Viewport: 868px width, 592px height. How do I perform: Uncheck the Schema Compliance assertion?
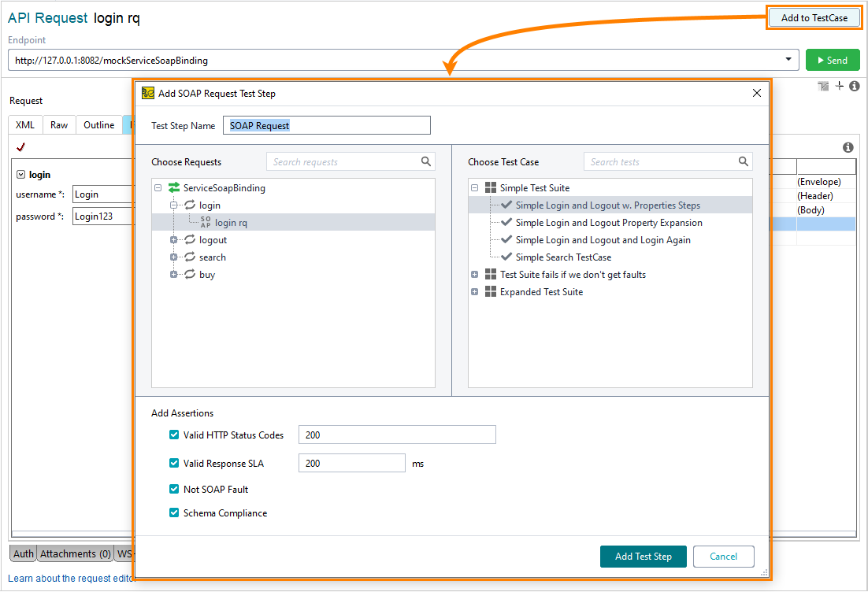pos(174,512)
